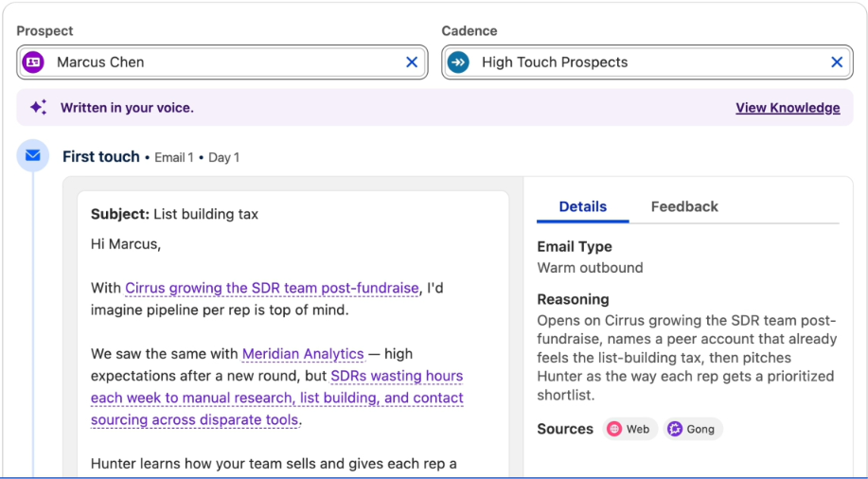868x479 pixels.
Task: Click the 'Email Type' heading
Action: tap(575, 246)
